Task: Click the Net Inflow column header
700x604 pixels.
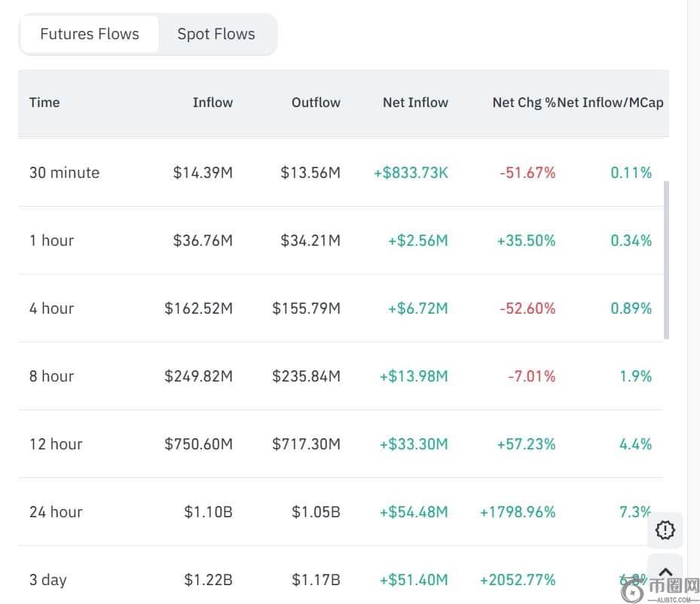Action: (x=415, y=103)
